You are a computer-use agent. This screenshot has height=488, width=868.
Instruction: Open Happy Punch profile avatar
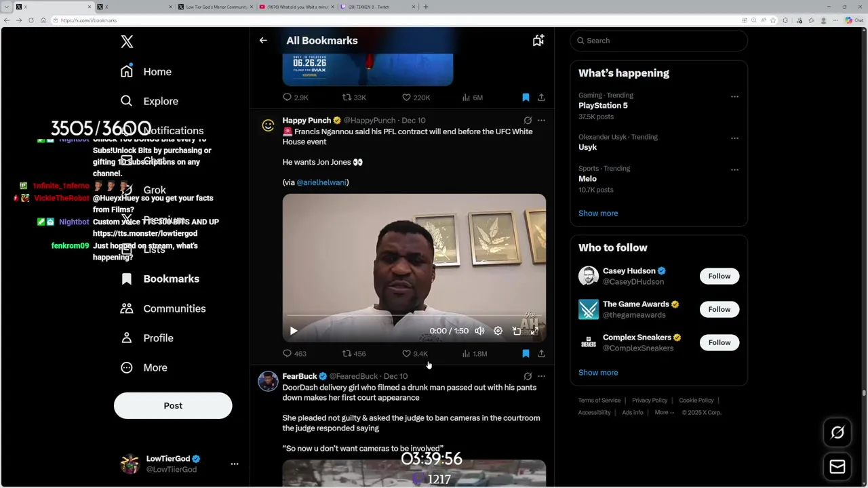pos(269,125)
